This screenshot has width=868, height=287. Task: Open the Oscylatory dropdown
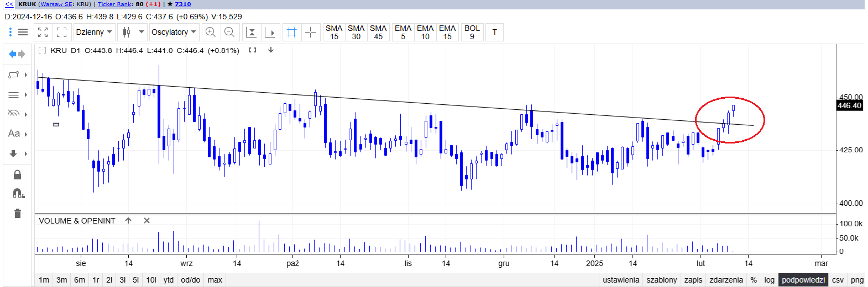(x=174, y=33)
